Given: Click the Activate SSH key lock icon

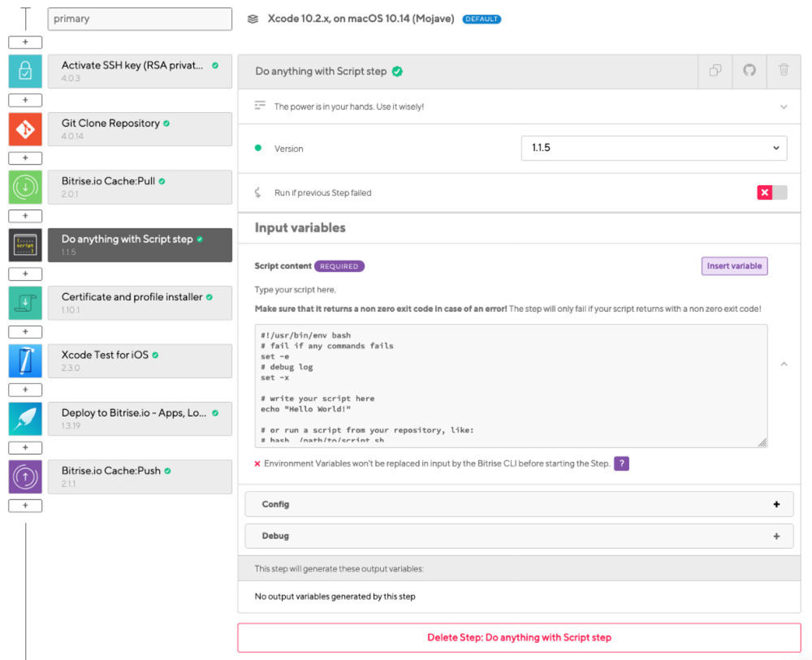Looking at the screenshot, I should 25,71.
